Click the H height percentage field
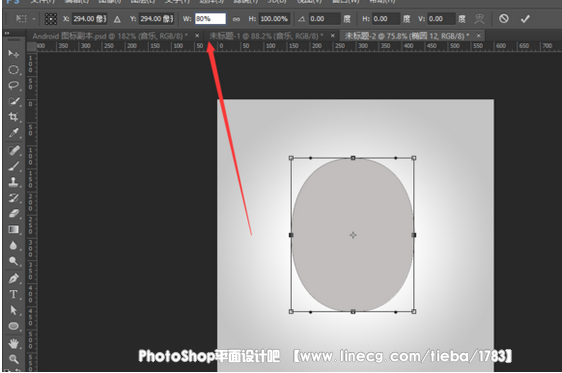562x373 pixels. click(274, 19)
